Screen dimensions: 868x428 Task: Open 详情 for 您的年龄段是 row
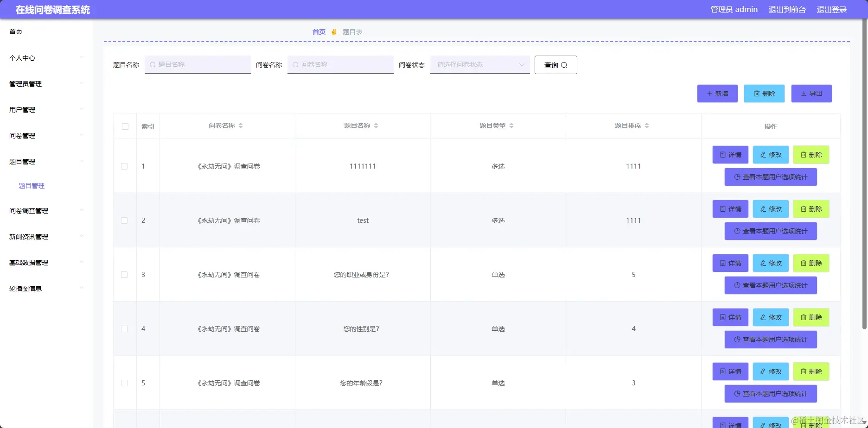tap(730, 371)
